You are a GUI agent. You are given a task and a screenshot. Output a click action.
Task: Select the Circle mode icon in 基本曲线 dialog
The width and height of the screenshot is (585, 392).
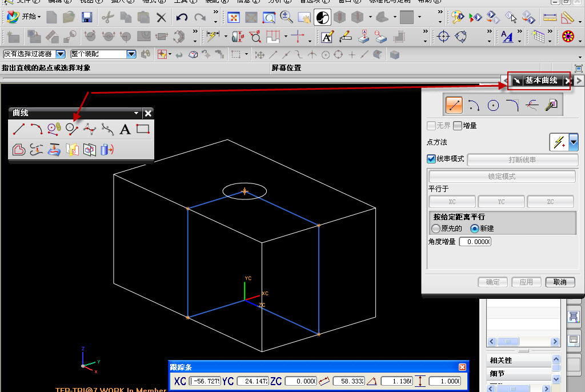(493, 106)
